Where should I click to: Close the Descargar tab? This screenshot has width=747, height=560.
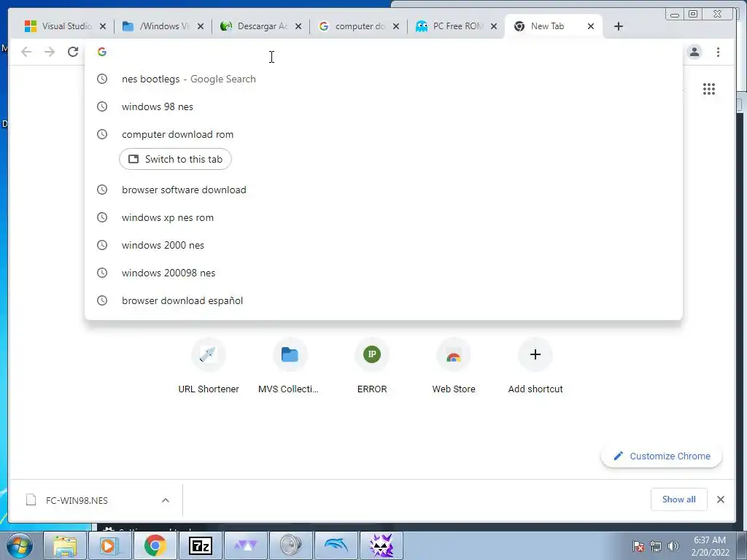click(298, 27)
